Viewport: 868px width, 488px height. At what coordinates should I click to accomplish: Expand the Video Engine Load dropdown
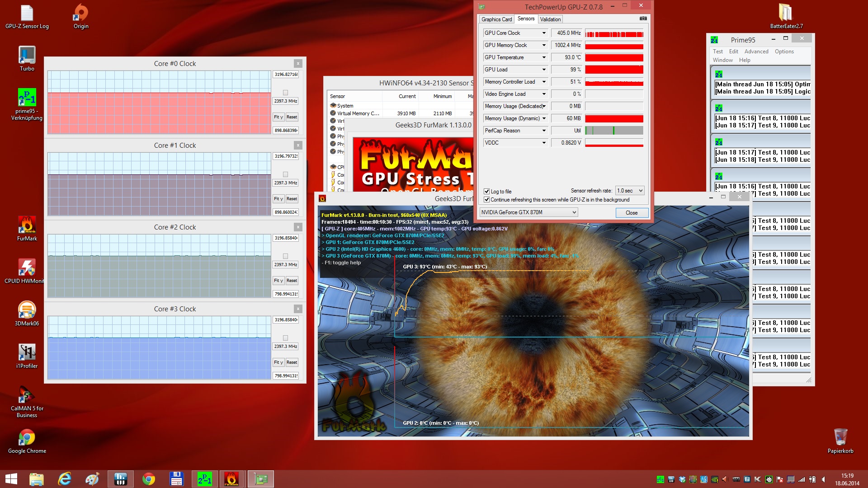pyautogui.click(x=544, y=94)
